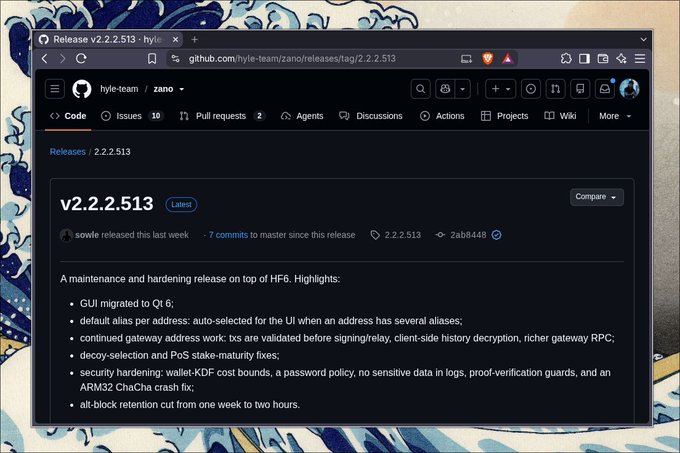Image resolution: width=680 pixels, height=453 pixels.
Task: Click the Brave Shields lion icon
Action: [487, 59]
